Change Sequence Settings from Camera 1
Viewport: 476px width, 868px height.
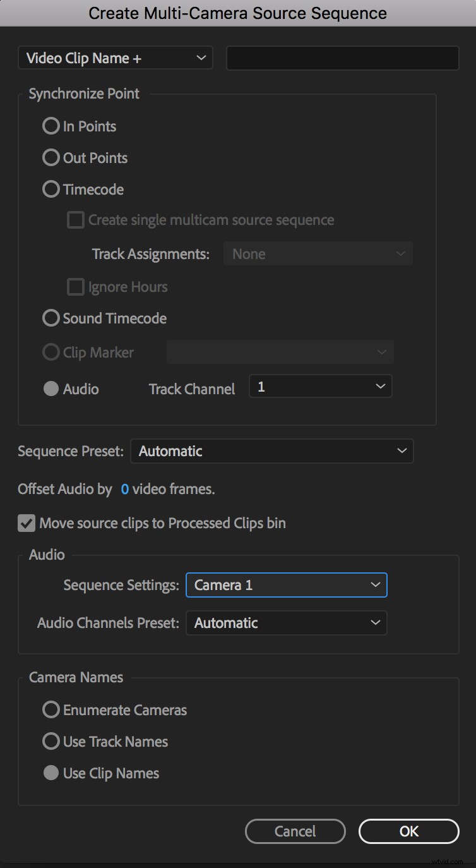286,585
